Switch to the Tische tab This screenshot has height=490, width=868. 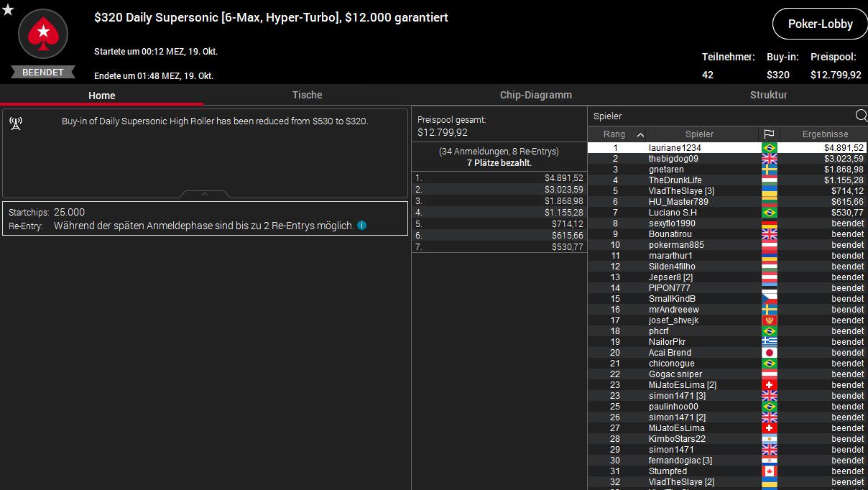click(x=307, y=95)
